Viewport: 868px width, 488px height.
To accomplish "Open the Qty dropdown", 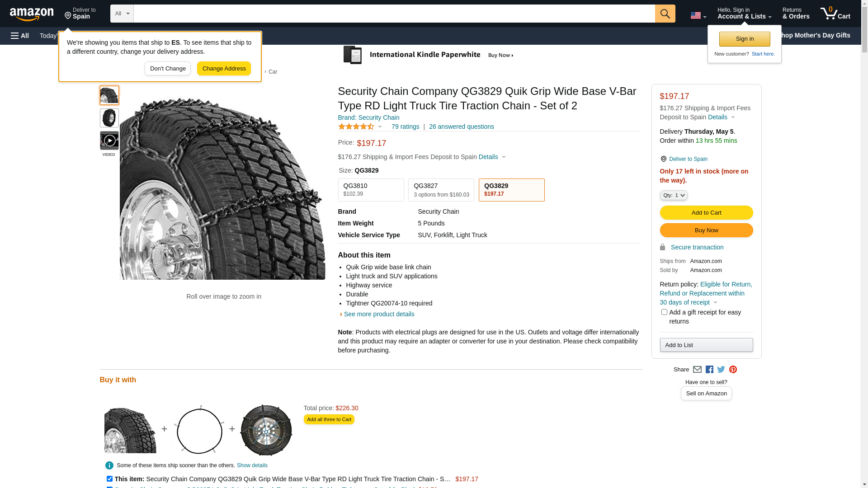I will [x=674, y=195].
